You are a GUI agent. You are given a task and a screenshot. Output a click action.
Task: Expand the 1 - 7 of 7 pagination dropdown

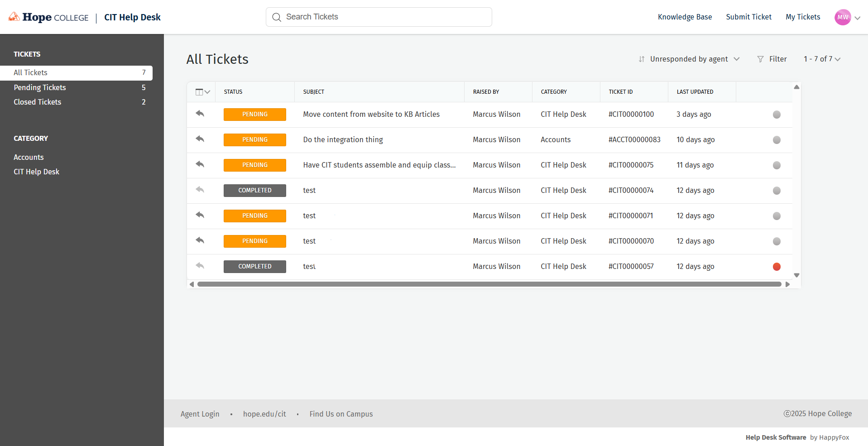click(x=822, y=59)
